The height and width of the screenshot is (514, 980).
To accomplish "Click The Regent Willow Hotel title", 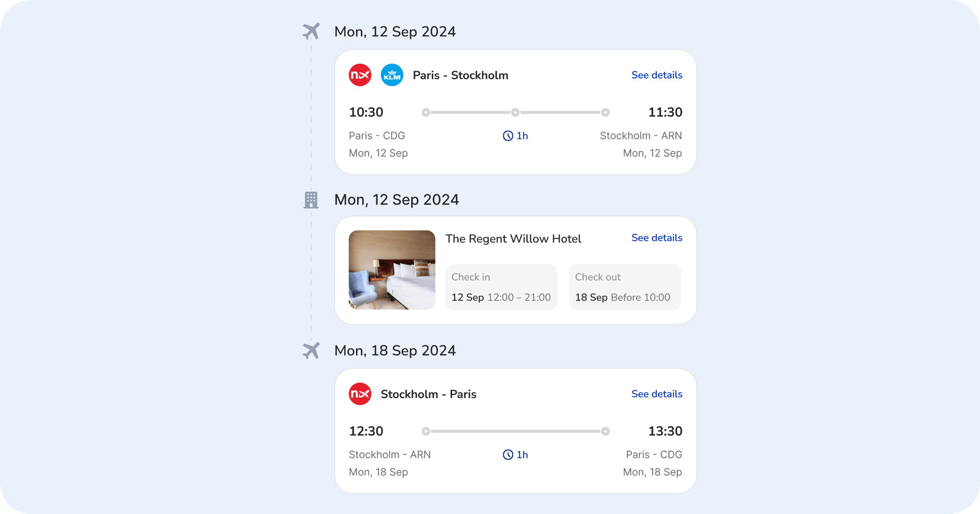I will pyautogui.click(x=513, y=239).
